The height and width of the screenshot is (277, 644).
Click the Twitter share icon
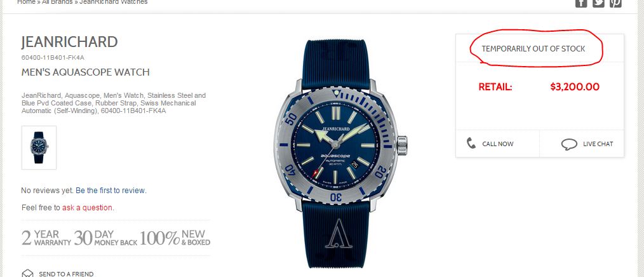pyautogui.click(x=598, y=3)
